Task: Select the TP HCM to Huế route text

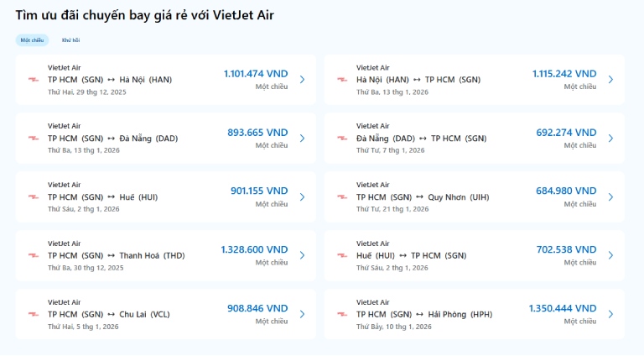Action: point(102,197)
